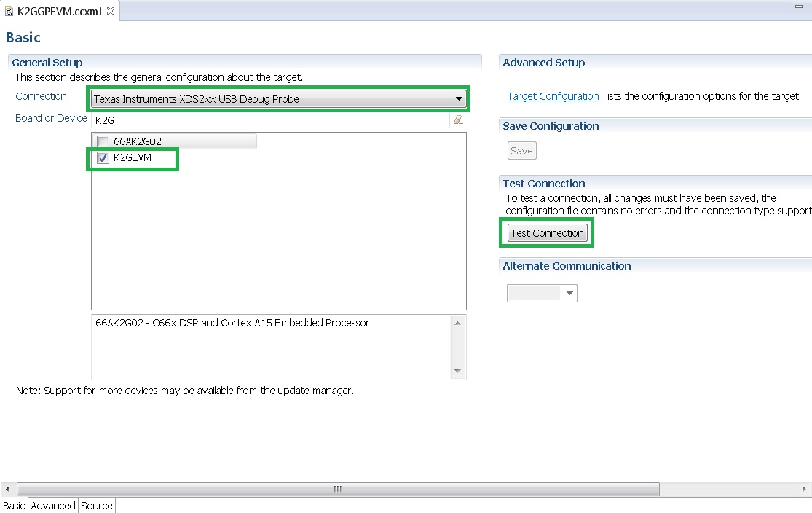Click the right arrow of the horizontal scrollbar
The height and width of the screenshot is (513, 812).
click(805, 489)
